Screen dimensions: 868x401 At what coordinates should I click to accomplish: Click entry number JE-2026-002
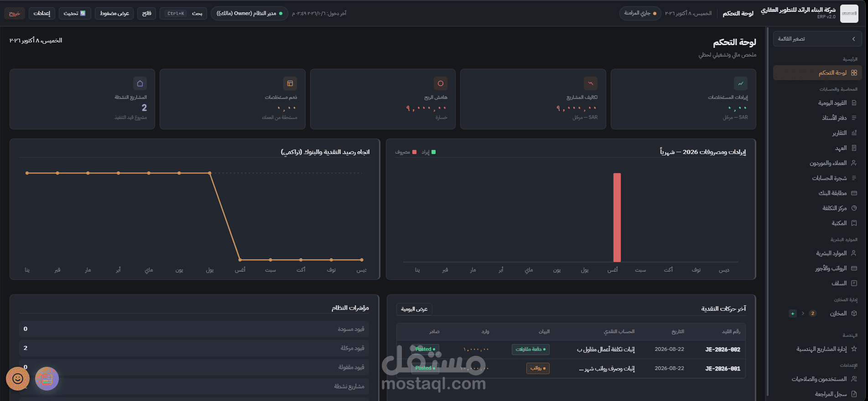[722, 350]
